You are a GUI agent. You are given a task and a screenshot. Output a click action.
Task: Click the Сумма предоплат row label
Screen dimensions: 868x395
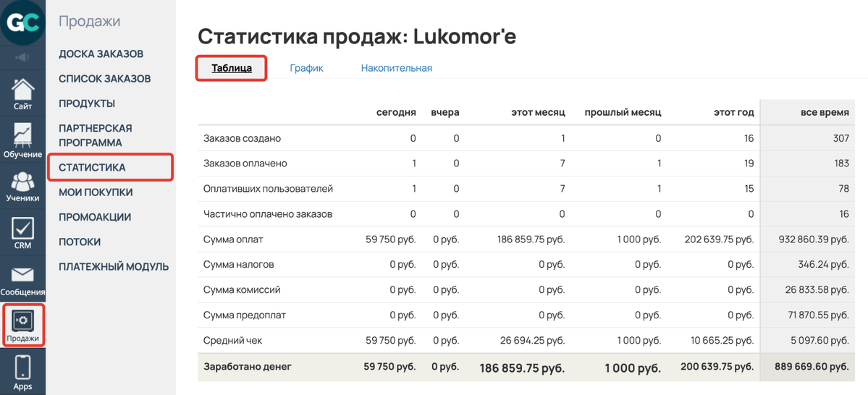(x=243, y=315)
